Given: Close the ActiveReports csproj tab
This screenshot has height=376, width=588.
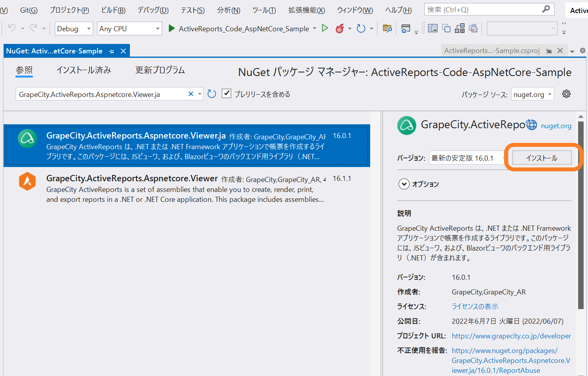Looking at the screenshot, I should pos(560,51).
